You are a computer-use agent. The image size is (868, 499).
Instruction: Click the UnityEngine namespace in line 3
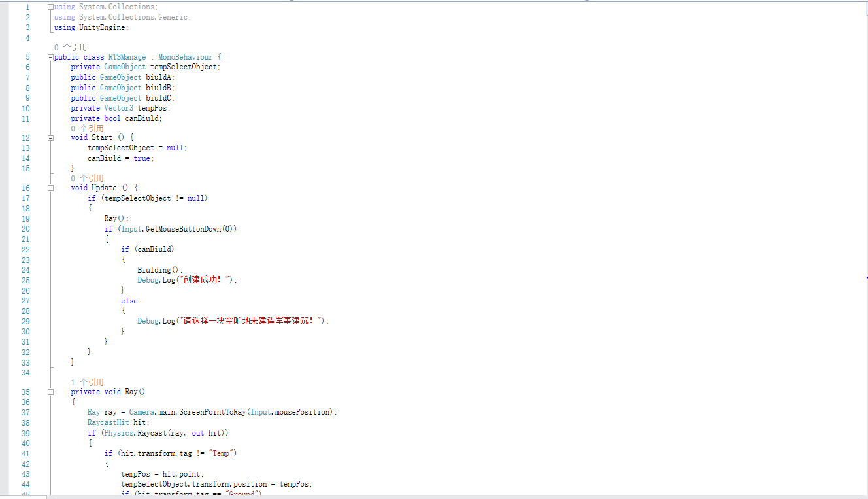point(102,27)
